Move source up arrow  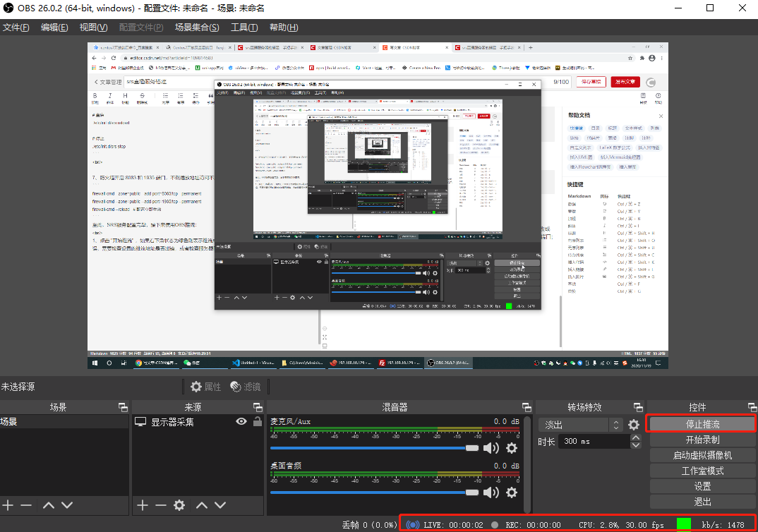pos(202,505)
